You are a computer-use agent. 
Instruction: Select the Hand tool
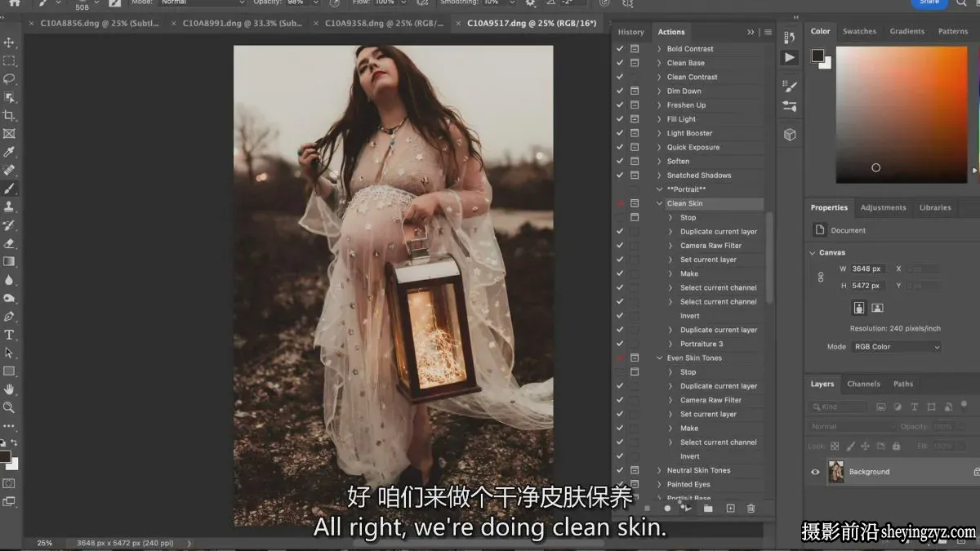pyautogui.click(x=9, y=389)
